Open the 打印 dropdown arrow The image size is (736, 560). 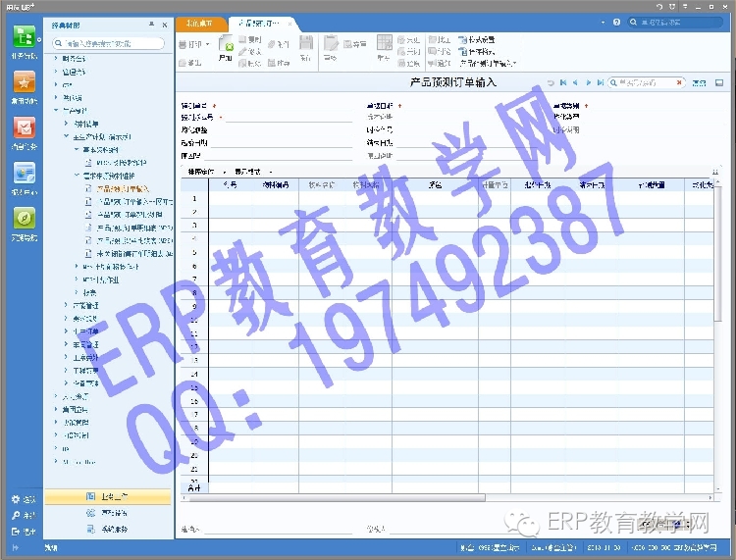(208, 45)
